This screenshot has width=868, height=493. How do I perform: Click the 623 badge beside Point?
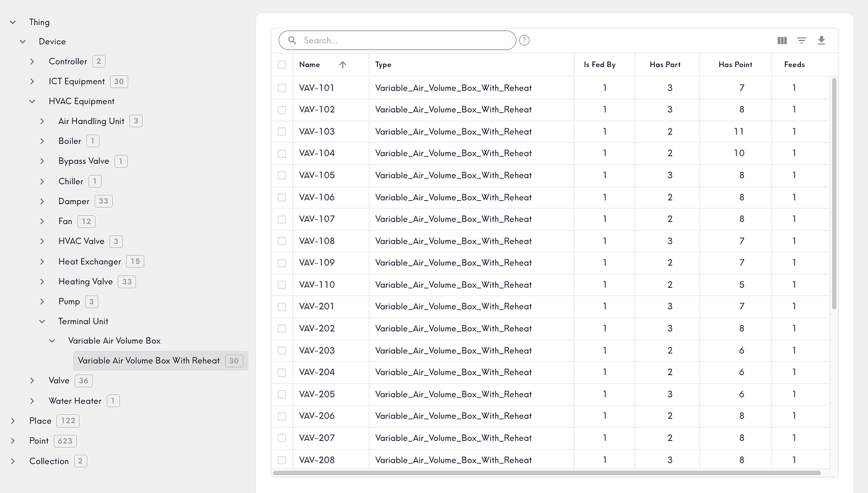(65, 441)
